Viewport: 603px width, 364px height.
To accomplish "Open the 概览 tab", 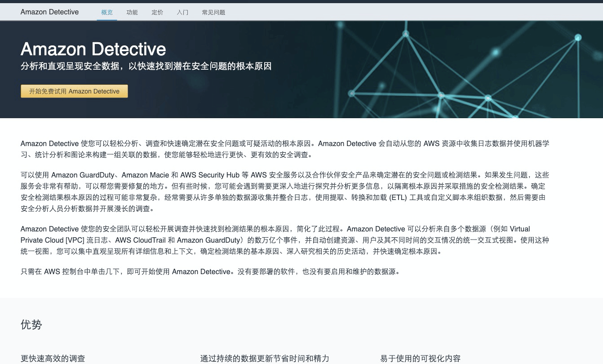I will click(107, 12).
